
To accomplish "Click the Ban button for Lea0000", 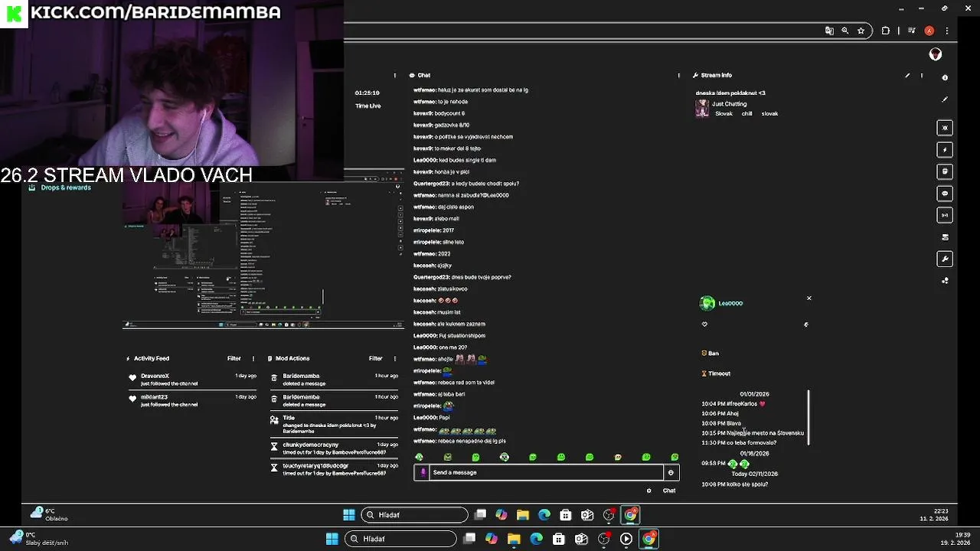I will point(710,353).
